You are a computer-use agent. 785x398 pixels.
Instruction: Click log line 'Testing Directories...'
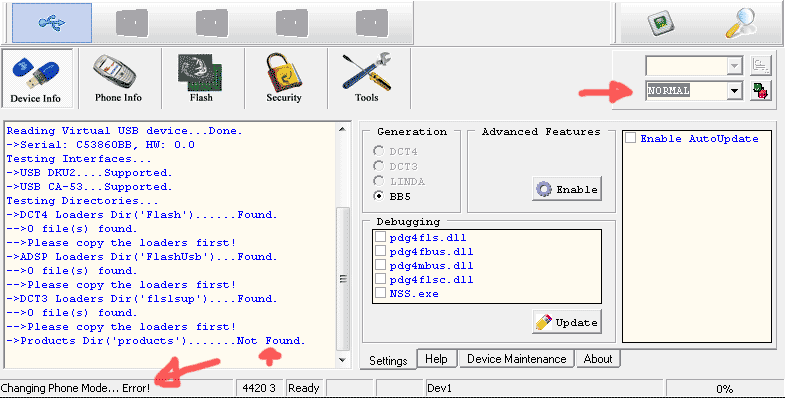click(x=82, y=201)
